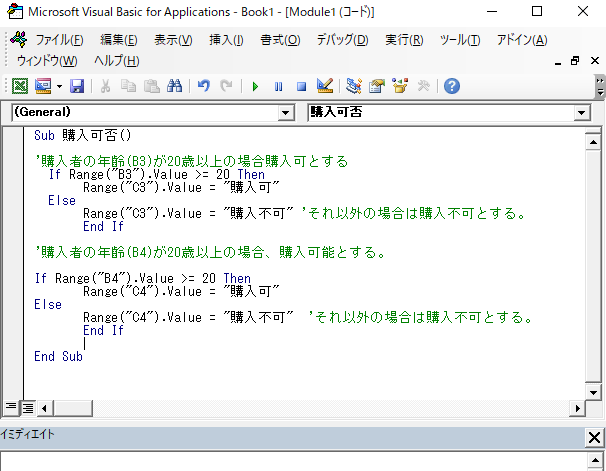
Task: Open the アドイン(A) menu
Action: (x=522, y=40)
